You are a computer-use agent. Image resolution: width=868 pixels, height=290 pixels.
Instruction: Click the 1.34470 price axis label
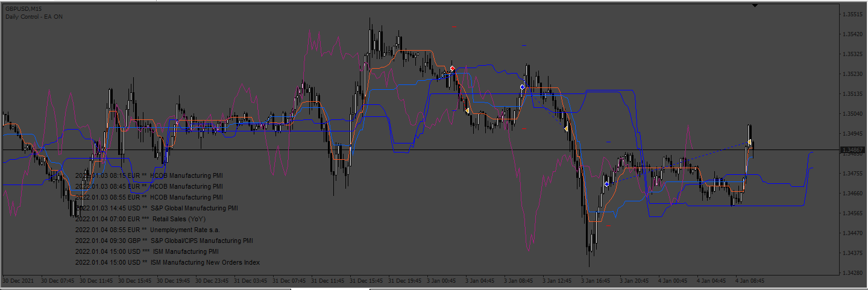click(853, 233)
